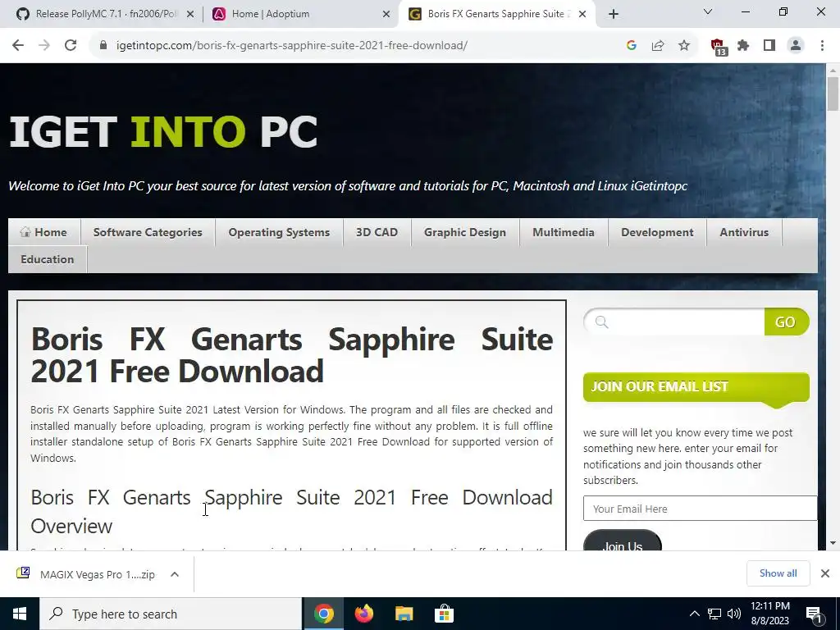Open the network status tray icon
This screenshot has width=840, height=630.
tap(714, 614)
